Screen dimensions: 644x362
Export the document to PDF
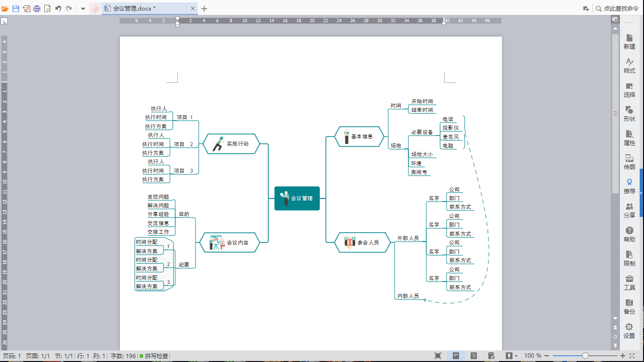click(26, 8)
